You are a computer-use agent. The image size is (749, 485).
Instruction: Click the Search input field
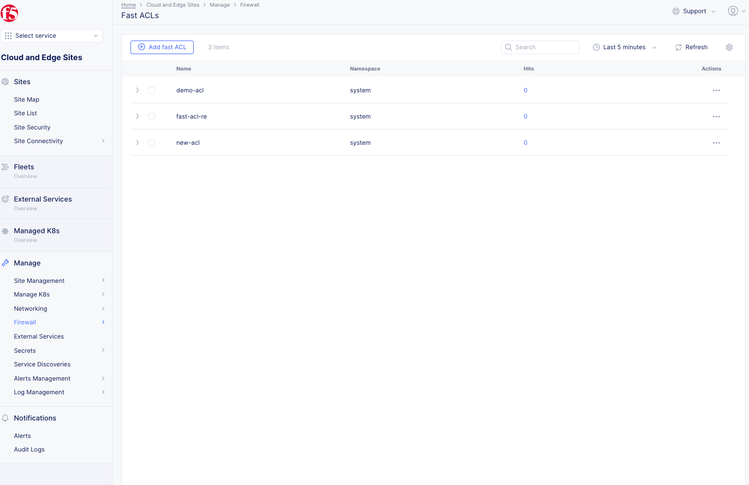pos(545,47)
